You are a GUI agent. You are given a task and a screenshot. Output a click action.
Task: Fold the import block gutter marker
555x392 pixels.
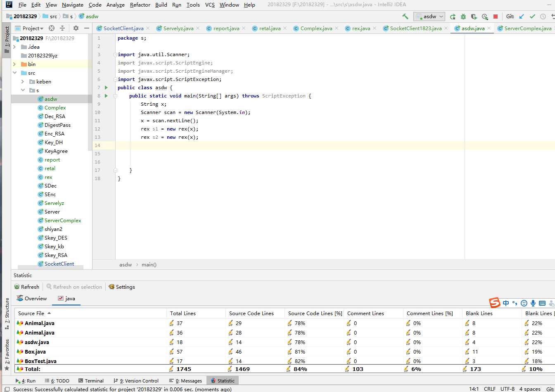116,55
